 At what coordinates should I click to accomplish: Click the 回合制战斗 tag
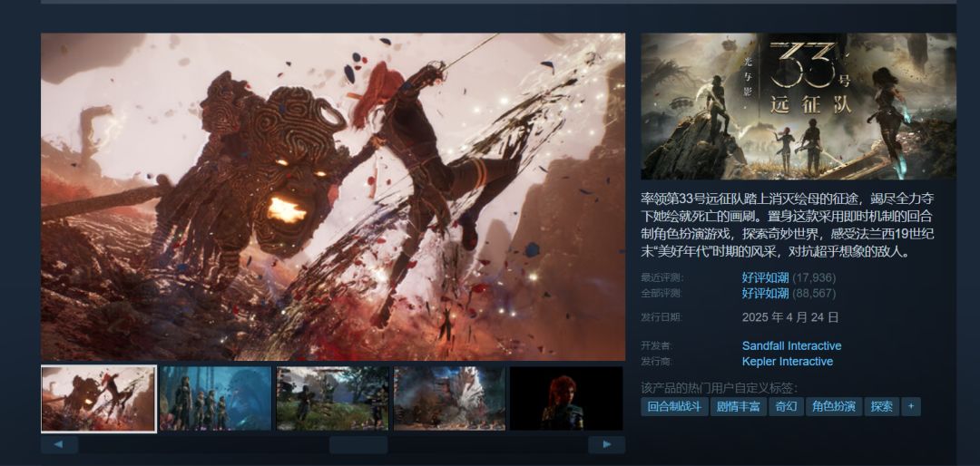pyautogui.click(x=674, y=407)
